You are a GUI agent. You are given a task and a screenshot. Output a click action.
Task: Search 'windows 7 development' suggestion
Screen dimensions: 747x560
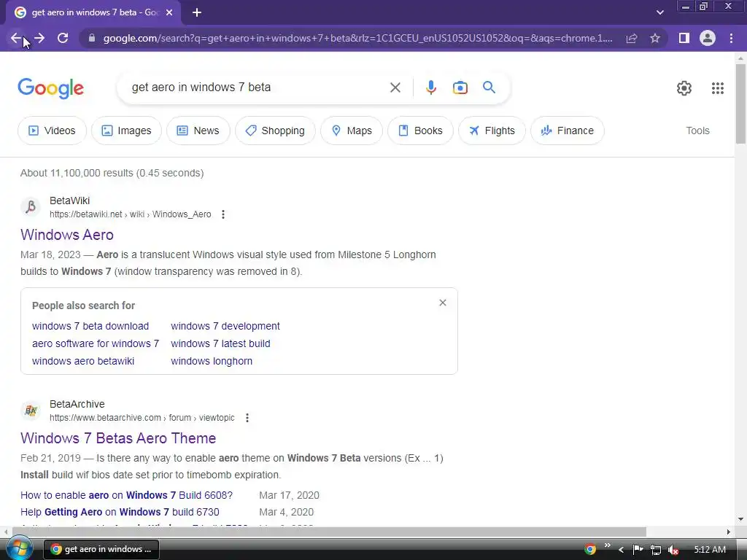[x=225, y=326]
